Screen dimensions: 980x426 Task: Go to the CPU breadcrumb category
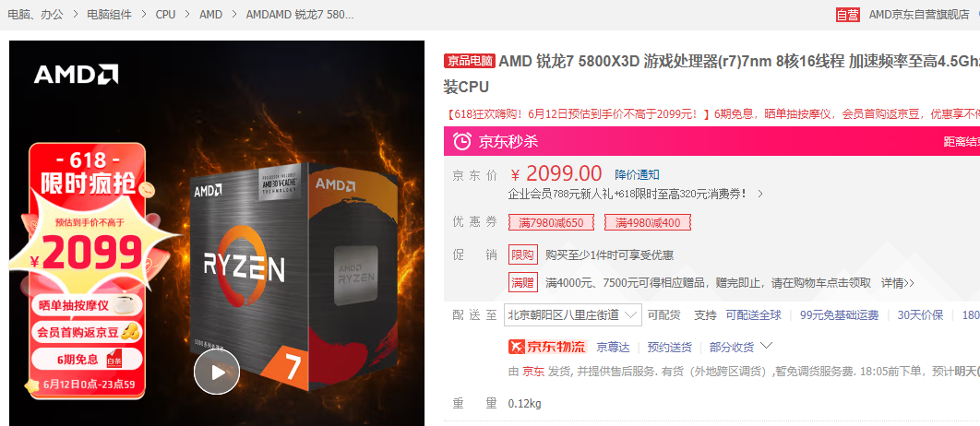pos(165,15)
